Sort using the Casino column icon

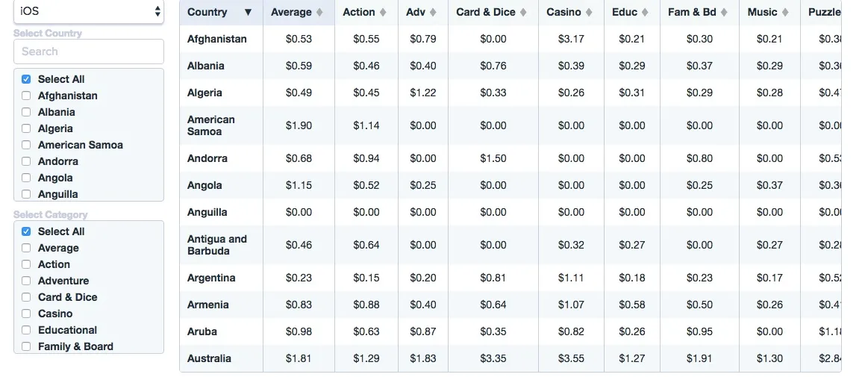pyautogui.click(x=589, y=13)
